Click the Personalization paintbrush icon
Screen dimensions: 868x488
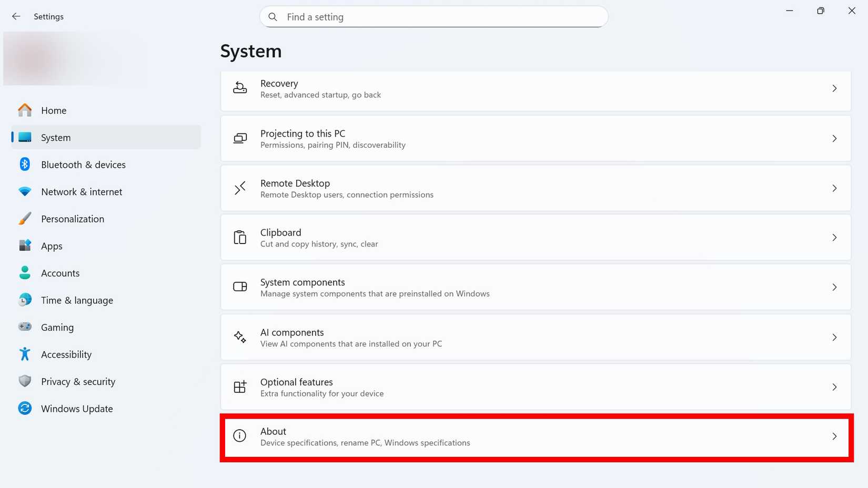coord(25,219)
